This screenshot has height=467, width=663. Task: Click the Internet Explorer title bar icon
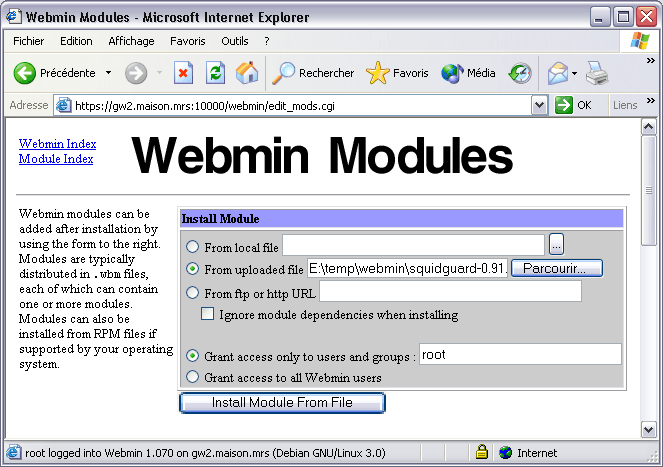14,17
